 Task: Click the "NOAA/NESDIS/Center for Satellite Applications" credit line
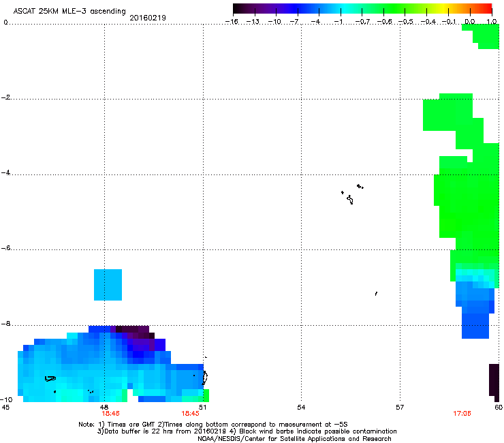tap(294, 439)
